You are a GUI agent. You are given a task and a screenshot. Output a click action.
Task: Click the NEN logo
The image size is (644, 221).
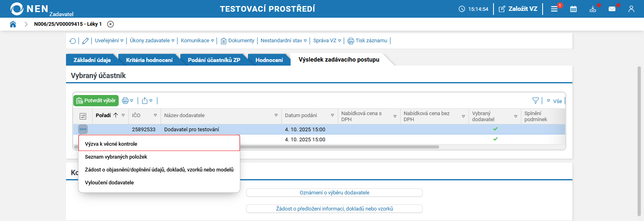(29, 9)
